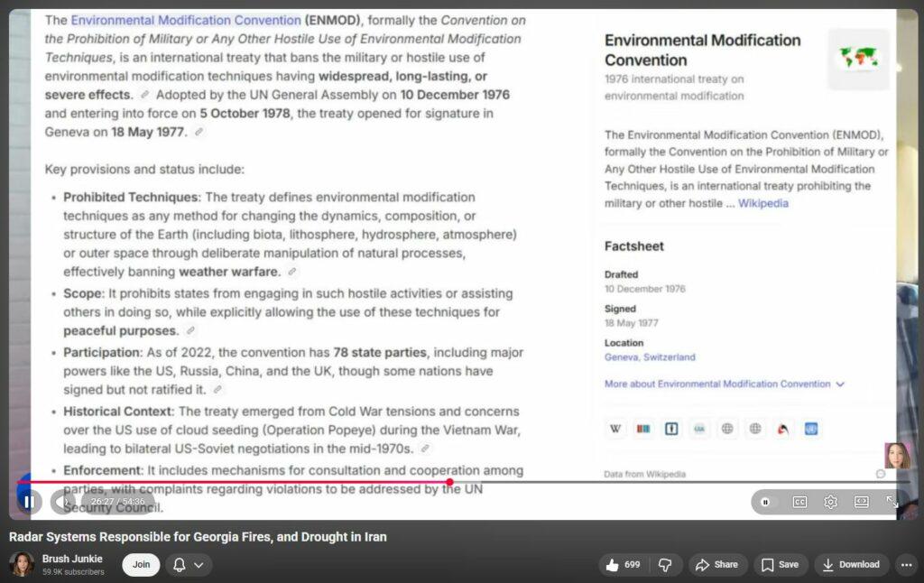The image size is (924, 583).
Task: Click the red striped source icon
Action: pos(642,429)
